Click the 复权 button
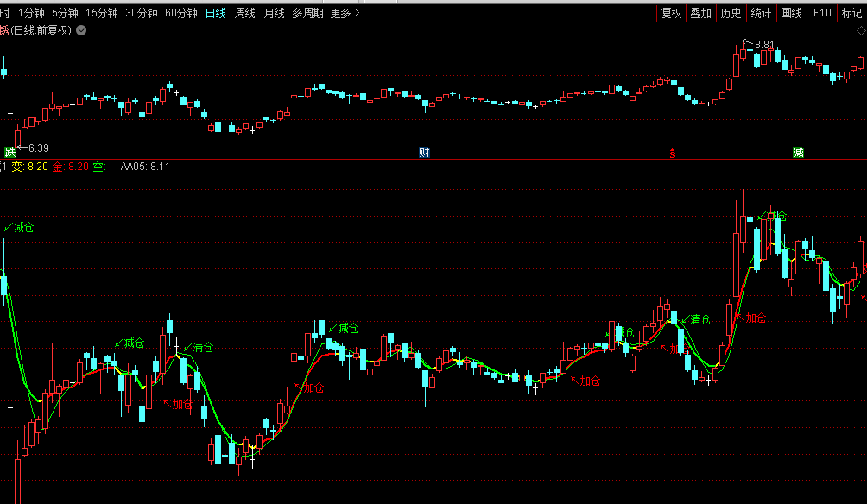The height and width of the screenshot is (504, 867). pyautogui.click(x=671, y=13)
